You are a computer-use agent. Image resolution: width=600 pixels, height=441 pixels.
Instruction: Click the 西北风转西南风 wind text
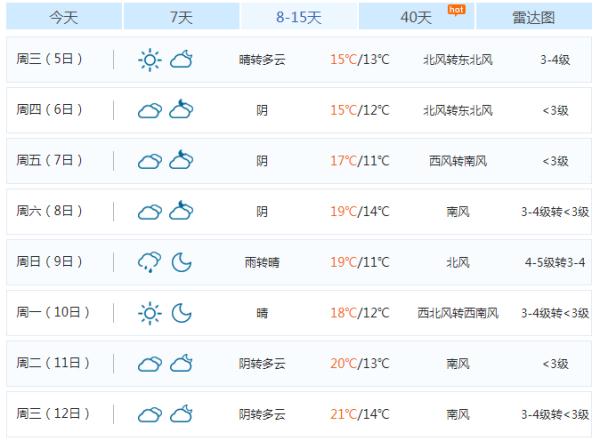458,313
